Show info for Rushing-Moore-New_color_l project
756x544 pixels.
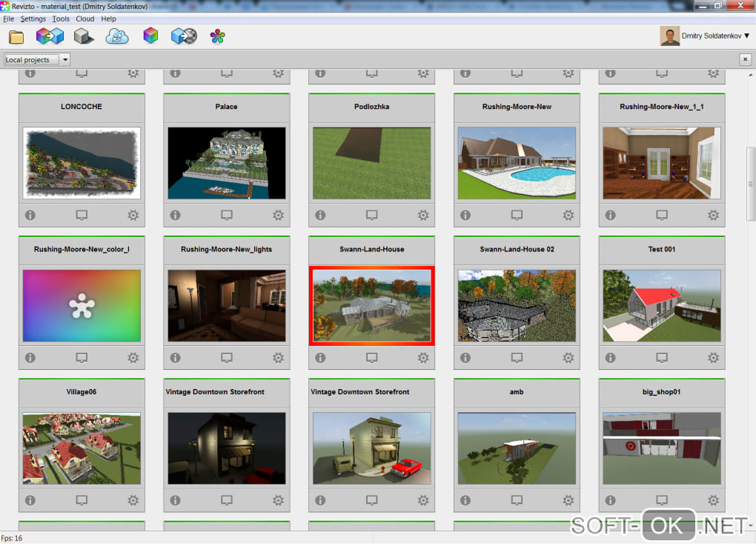(x=30, y=358)
